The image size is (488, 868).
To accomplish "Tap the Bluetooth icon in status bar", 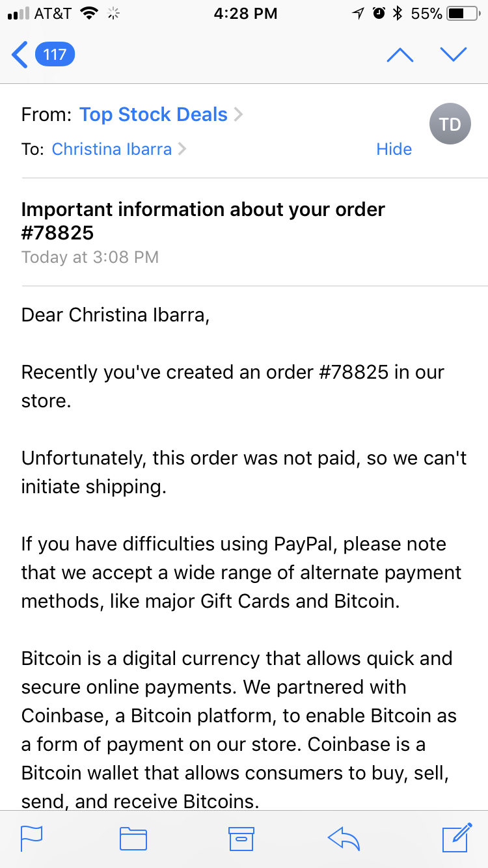I will pos(398,13).
